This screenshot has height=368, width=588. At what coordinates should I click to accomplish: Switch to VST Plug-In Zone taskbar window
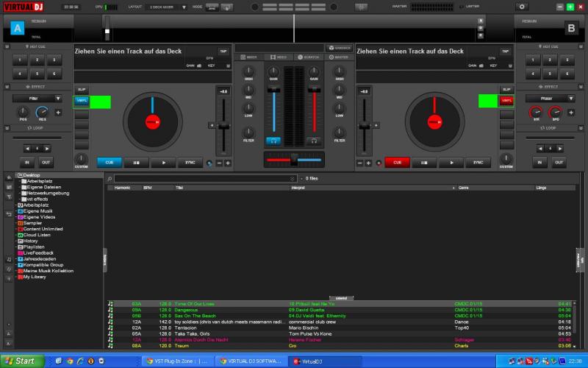click(179, 361)
